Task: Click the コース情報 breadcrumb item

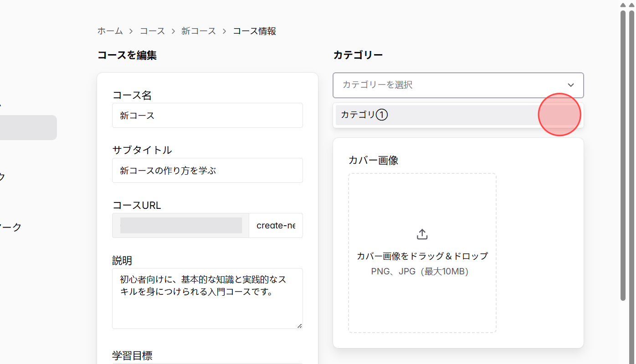Action: click(254, 31)
